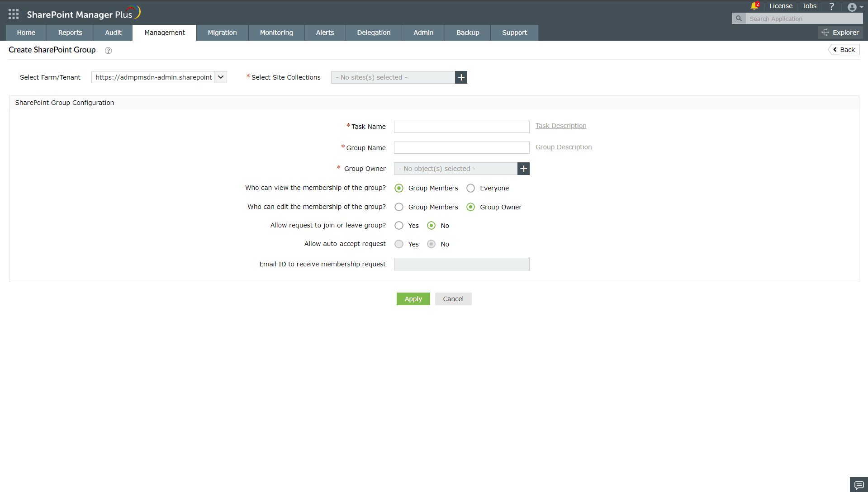Open the chat feedback icon

tap(859, 485)
